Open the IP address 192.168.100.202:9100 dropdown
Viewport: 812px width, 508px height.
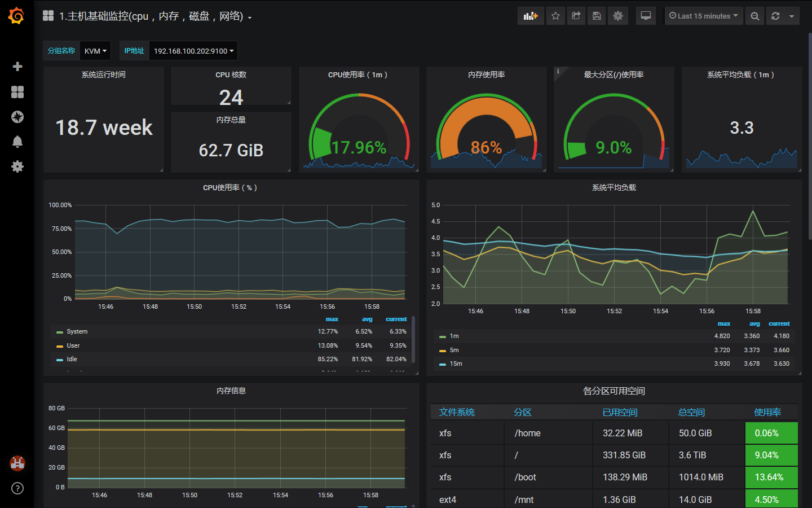click(193, 51)
